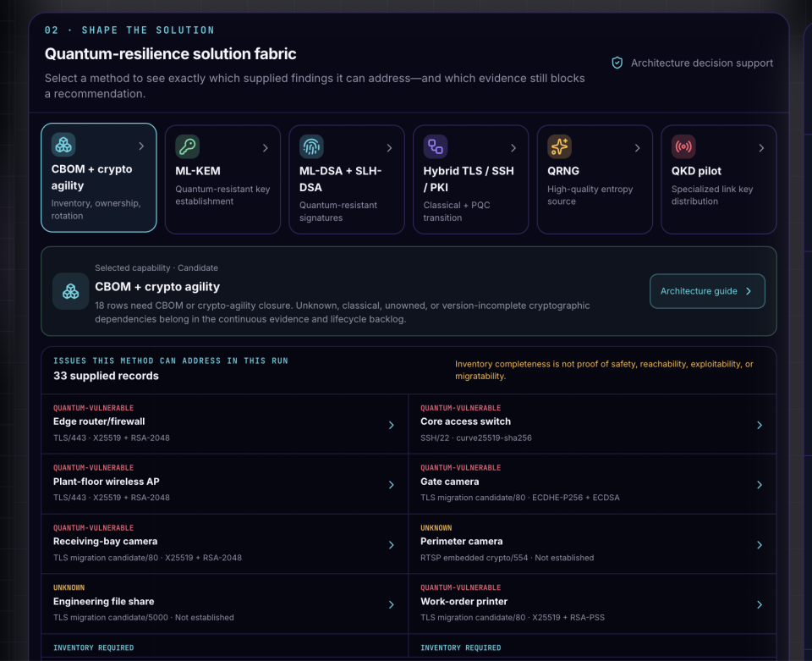Expand Core access switch row chevron

(760, 425)
